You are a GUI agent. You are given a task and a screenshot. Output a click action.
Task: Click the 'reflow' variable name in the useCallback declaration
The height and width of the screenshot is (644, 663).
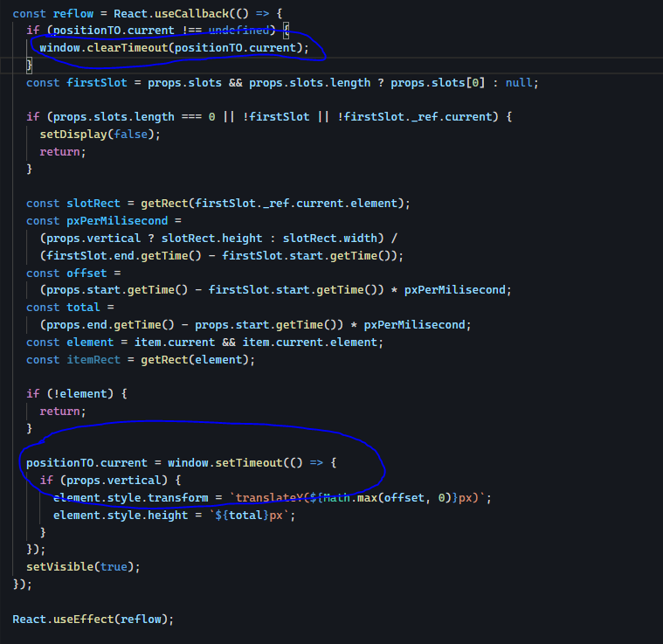click(73, 13)
